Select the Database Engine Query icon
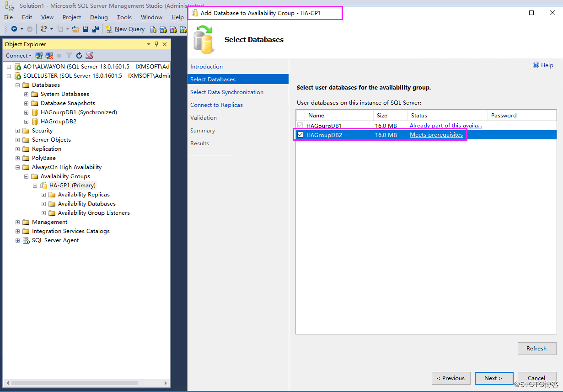Image resolution: width=563 pixels, height=392 pixels. coord(153,29)
